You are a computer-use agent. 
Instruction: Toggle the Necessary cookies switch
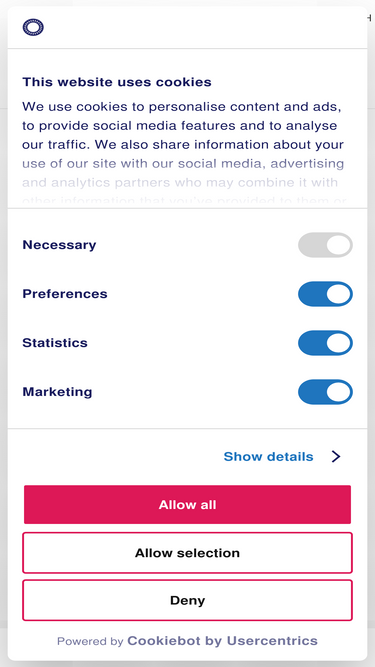pos(325,245)
